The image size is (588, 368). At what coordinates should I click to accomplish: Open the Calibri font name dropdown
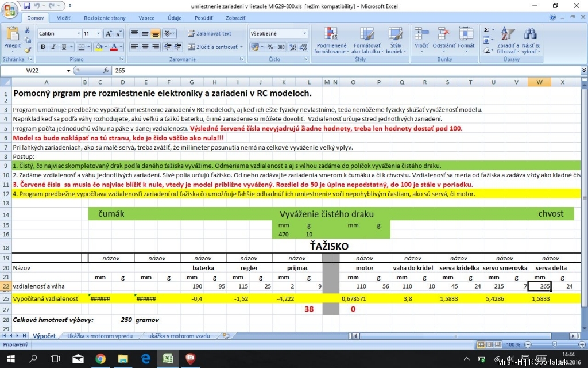[78, 34]
